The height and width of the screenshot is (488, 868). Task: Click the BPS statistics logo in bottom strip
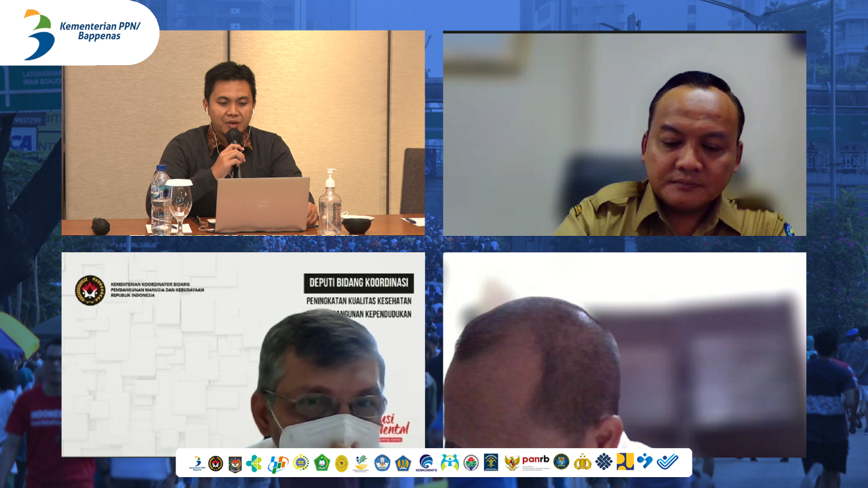277,463
